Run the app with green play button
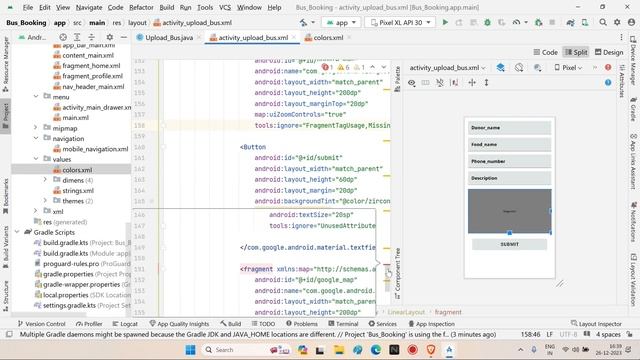This screenshot has width=640, height=360. tap(445, 22)
